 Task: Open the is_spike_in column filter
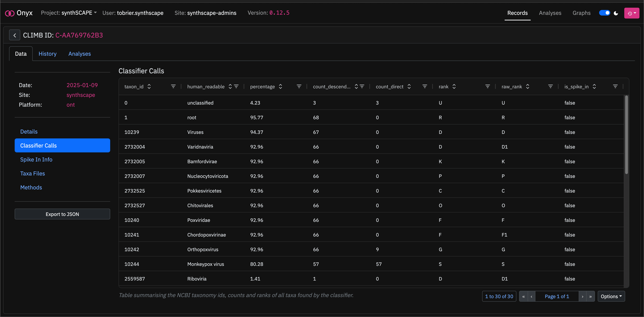coord(615,87)
